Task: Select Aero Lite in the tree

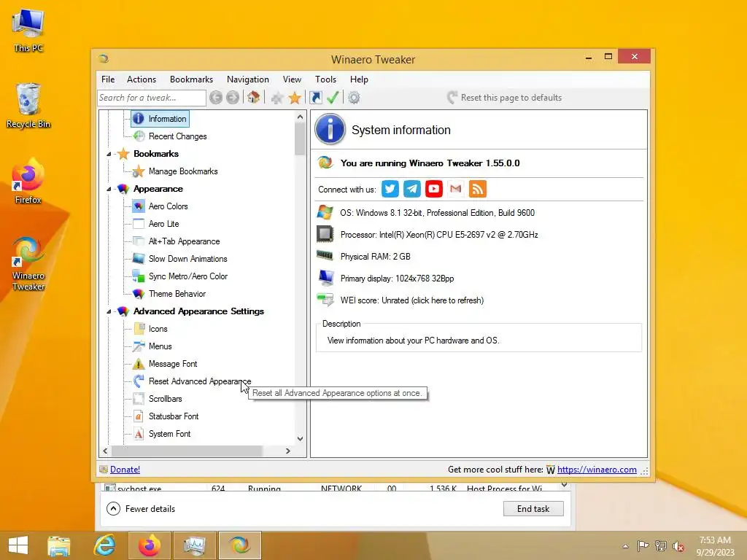Action: 164,224
